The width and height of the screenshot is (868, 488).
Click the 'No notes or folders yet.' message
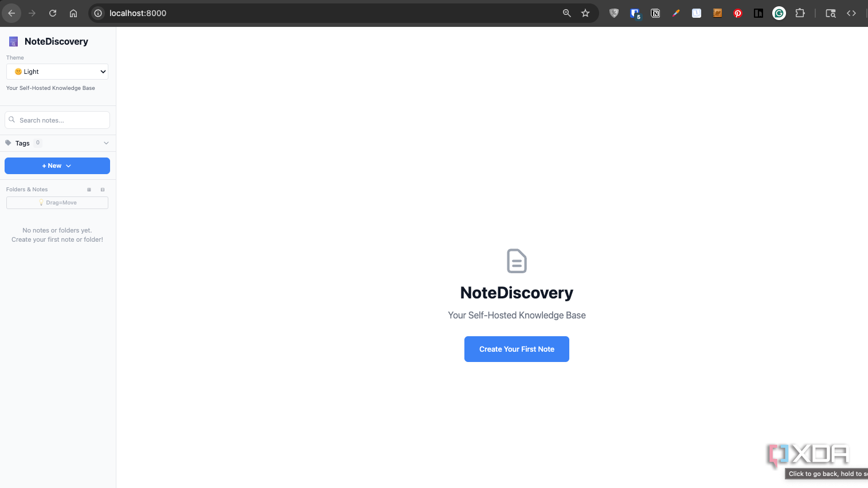[x=57, y=230]
